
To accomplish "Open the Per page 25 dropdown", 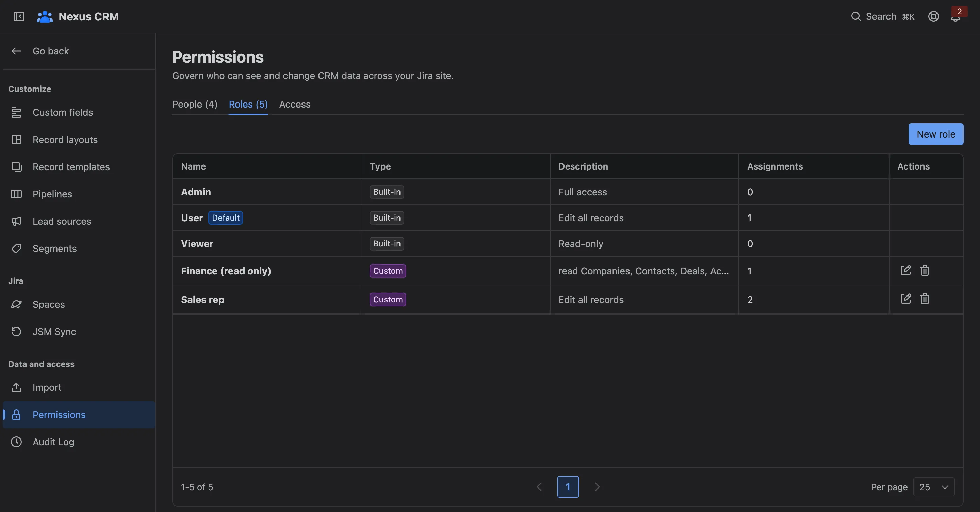I will (x=934, y=487).
